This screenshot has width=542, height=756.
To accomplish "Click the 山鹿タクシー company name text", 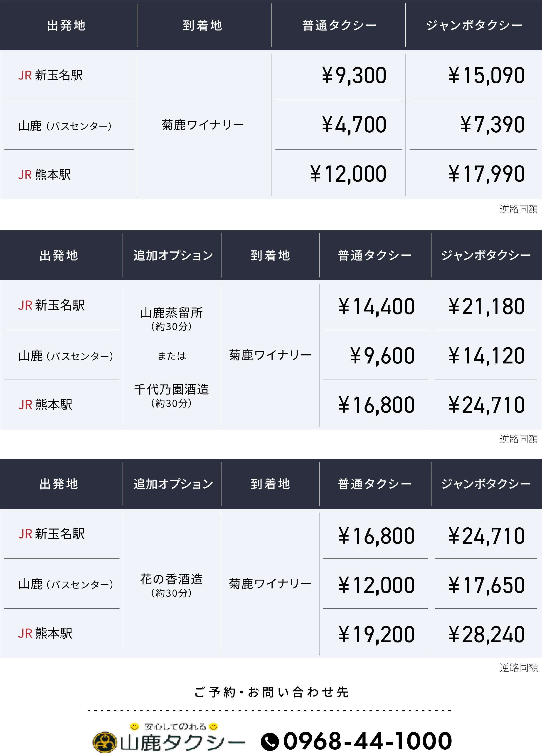I will point(182,743).
